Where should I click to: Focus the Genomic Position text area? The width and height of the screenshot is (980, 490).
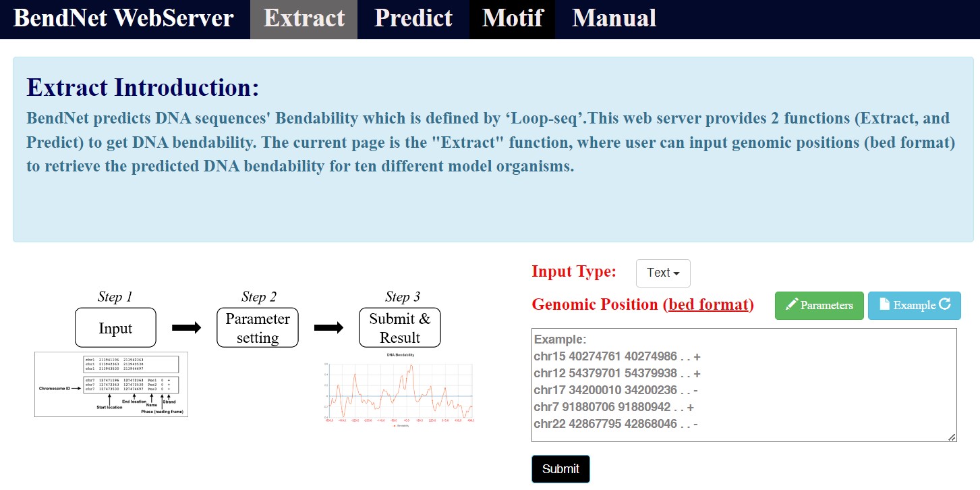pyautogui.click(x=743, y=385)
